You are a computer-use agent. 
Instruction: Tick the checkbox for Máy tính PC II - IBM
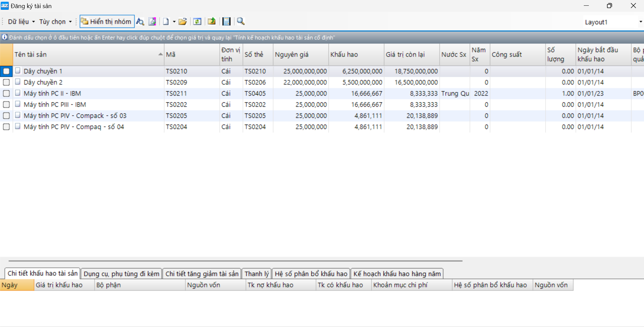point(6,93)
